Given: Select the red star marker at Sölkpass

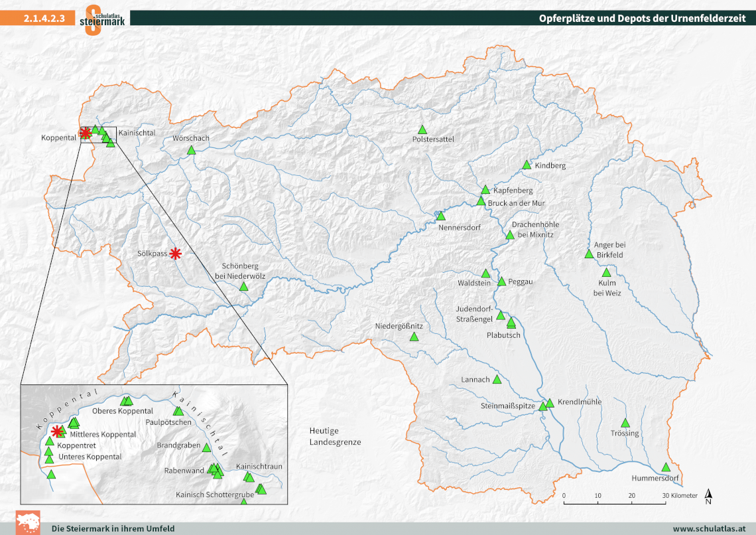Looking at the screenshot, I should click(x=175, y=253).
